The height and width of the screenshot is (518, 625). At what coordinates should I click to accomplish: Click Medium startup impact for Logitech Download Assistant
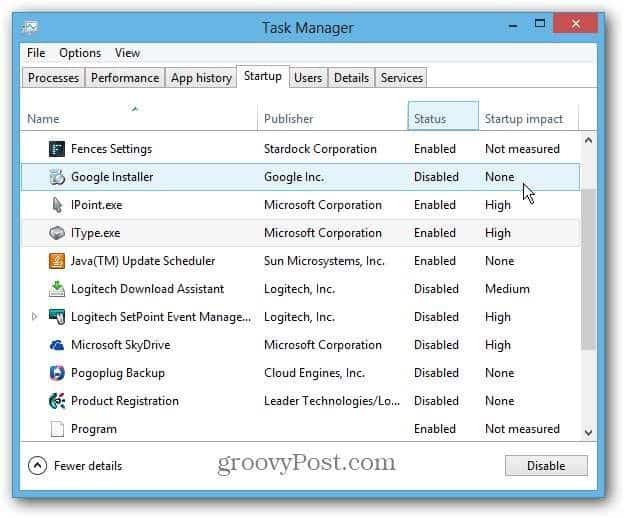click(507, 289)
